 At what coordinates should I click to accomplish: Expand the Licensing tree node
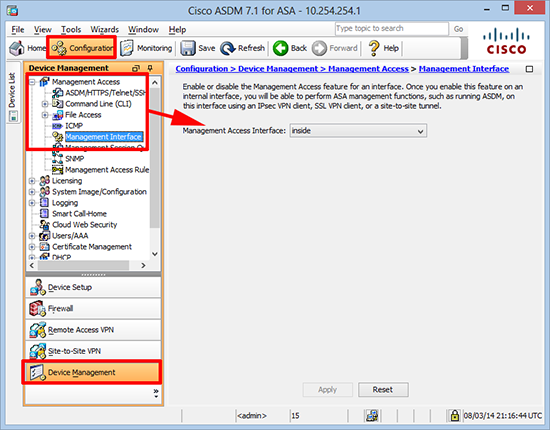point(32,181)
